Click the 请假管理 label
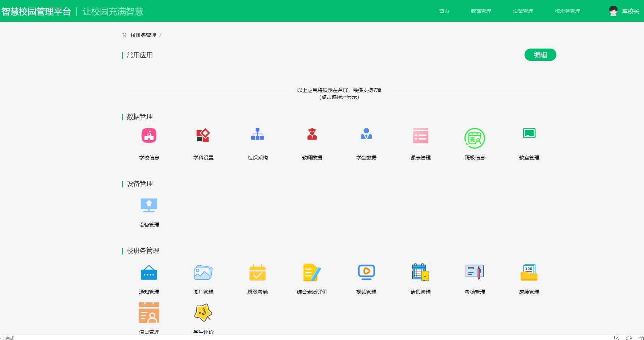644x340 pixels. coord(421,292)
